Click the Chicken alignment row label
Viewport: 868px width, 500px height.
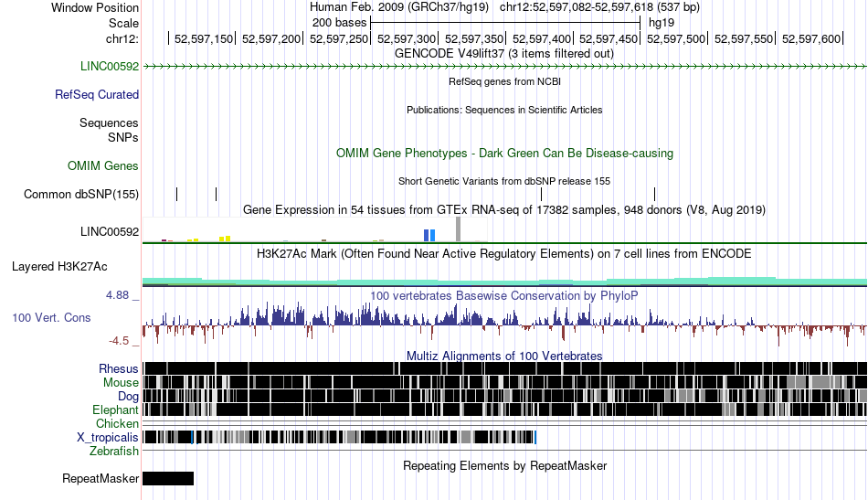coord(117,424)
